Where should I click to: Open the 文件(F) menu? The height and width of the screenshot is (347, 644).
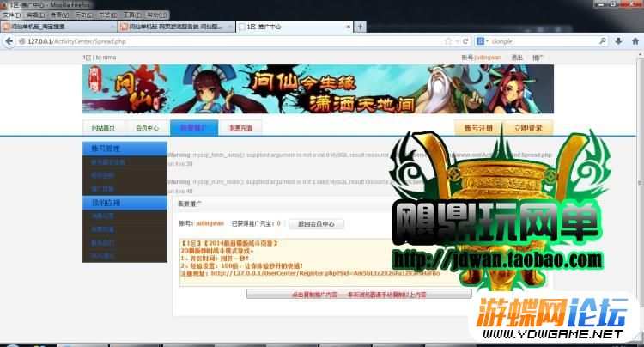(x=12, y=15)
